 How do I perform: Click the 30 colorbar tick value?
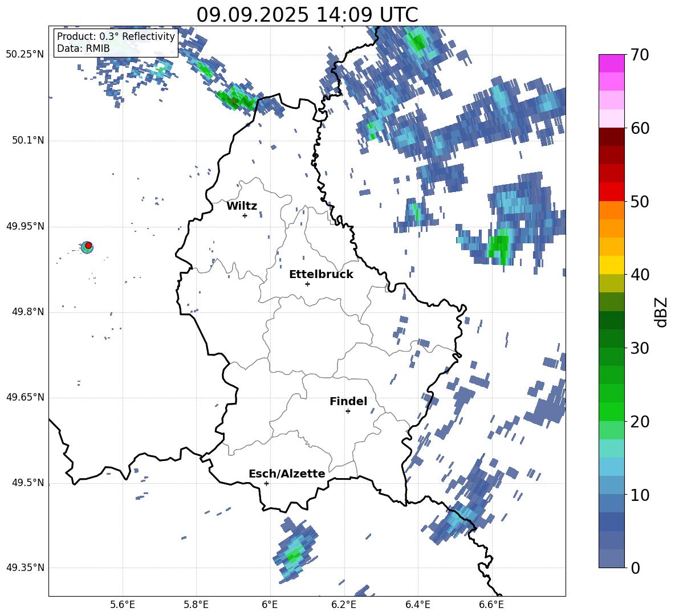click(x=640, y=348)
